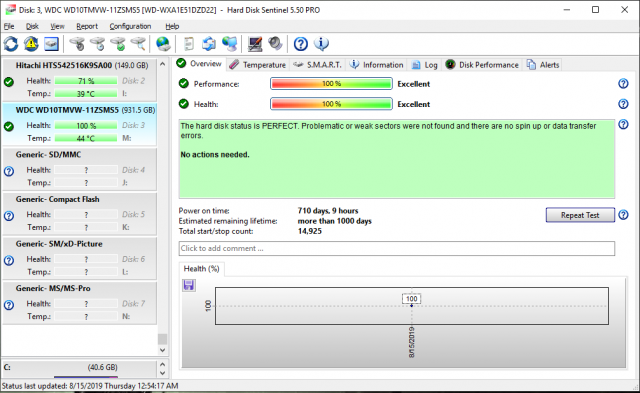Click the refresh disk status toolbar icon
The height and width of the screenshot is (393, 640).
pos(11,44)
